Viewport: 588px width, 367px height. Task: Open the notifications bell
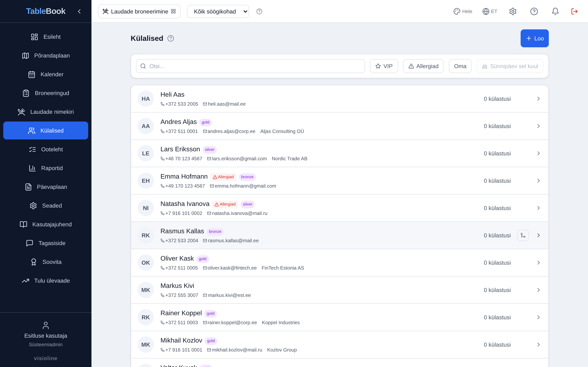[x=555, y=11]
